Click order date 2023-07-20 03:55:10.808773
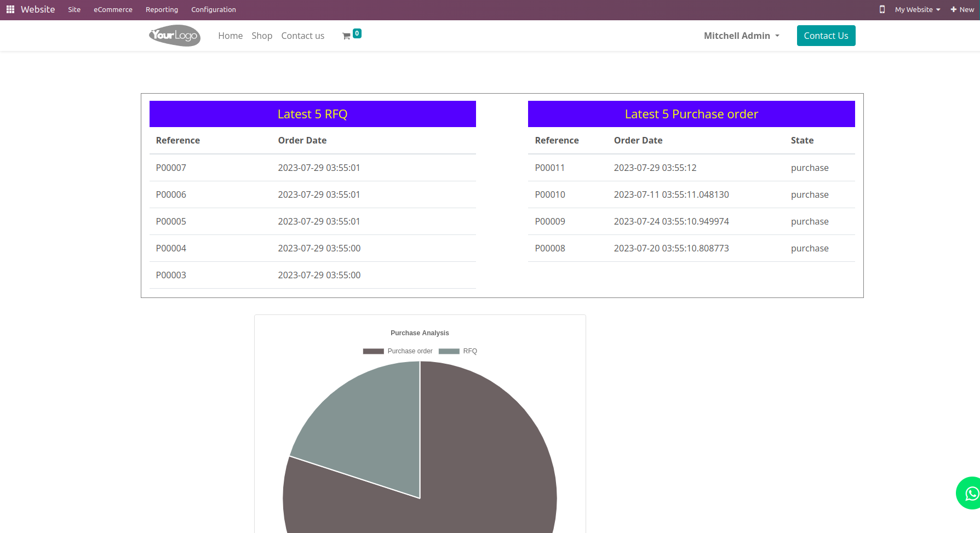 pyautogui.click(x=672, y=248)
